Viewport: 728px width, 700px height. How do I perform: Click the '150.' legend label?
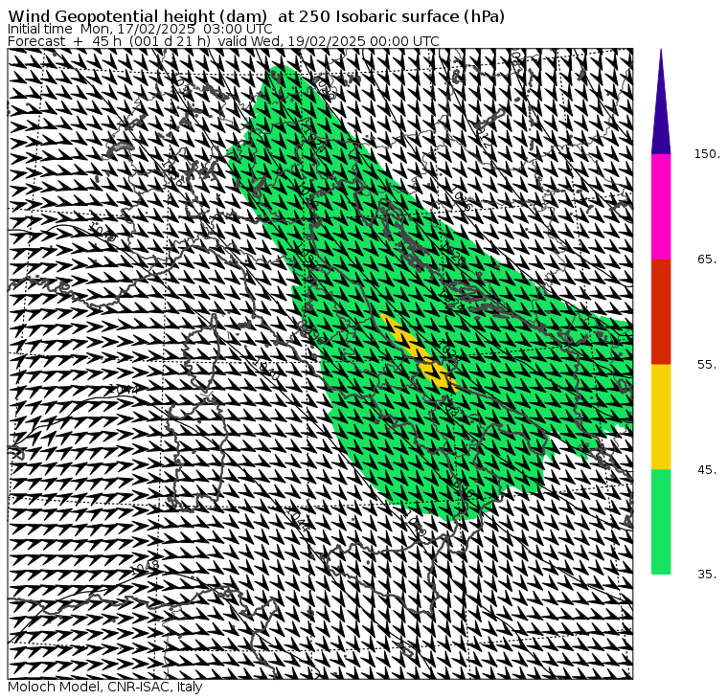708,154
